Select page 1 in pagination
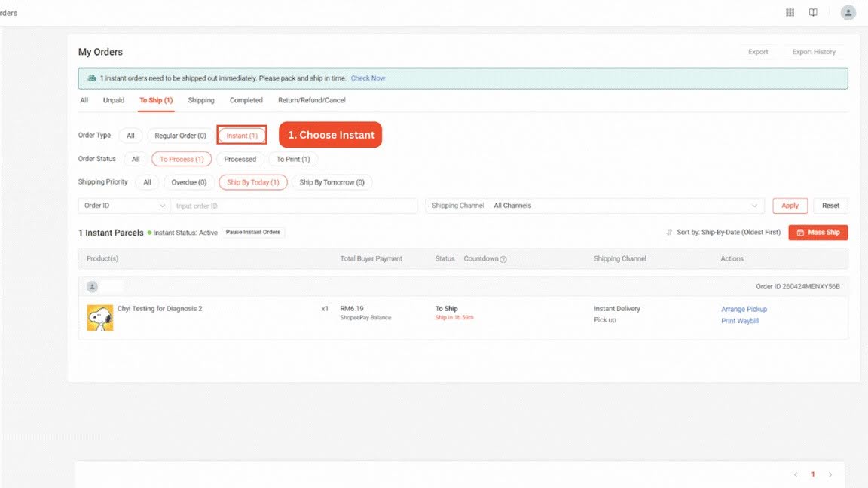This screenshot has height=488, width=868. click(x=813, y=474)
